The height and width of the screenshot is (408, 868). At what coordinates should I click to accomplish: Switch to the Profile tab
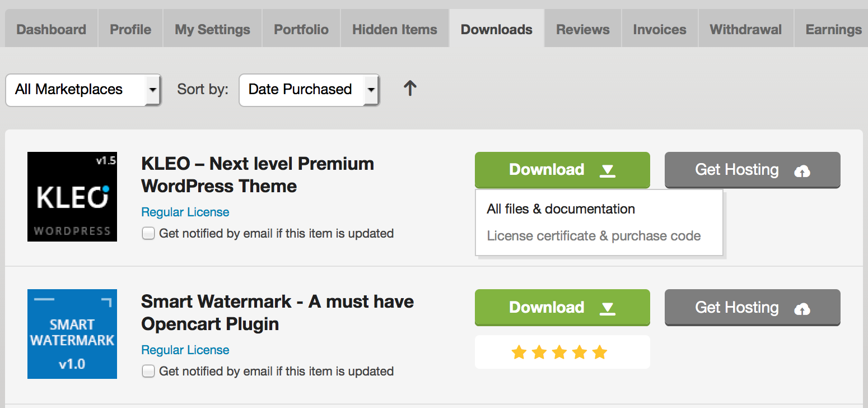pos(130,29)
